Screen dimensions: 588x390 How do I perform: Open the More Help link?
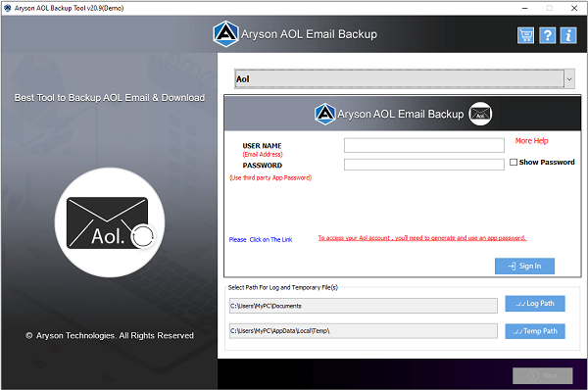click(x=531, y=141)
